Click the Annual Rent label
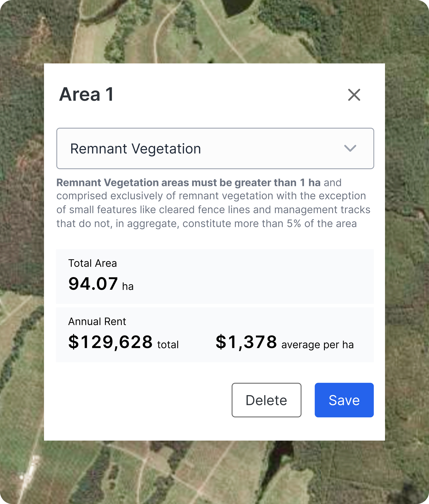Image resolution: width=429 pixels, height=504 pixels. (x=97, y=322)
